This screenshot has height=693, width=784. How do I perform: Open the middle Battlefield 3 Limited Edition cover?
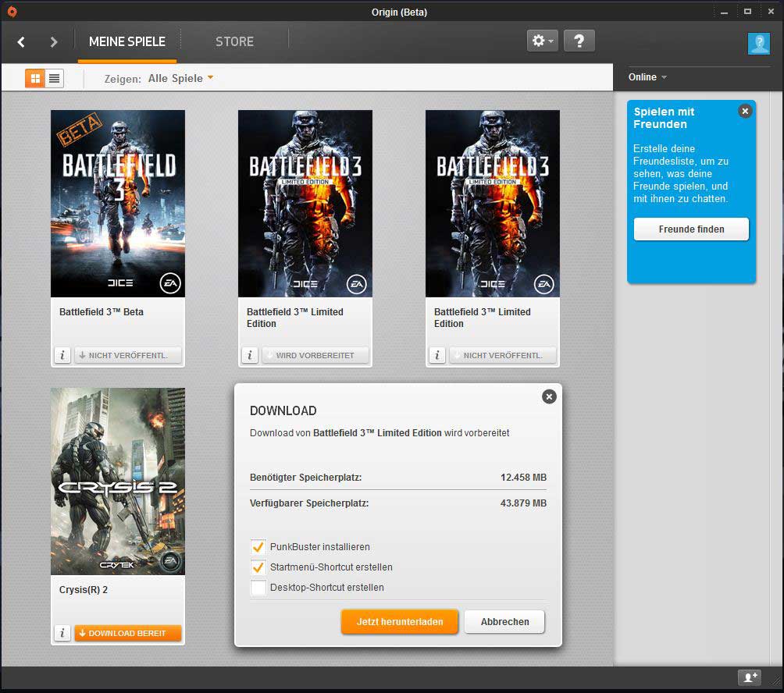click(305, 204)
